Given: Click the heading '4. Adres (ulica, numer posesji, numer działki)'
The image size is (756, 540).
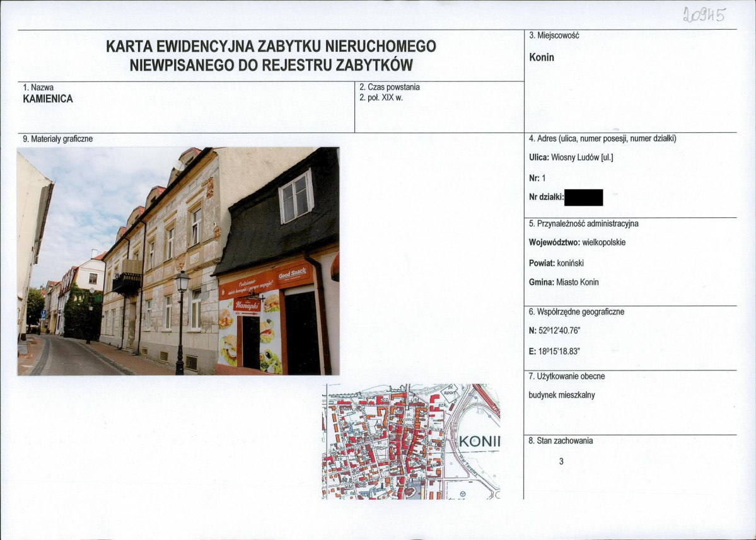Looking at the screenshot, I should [x=602, y=139].
